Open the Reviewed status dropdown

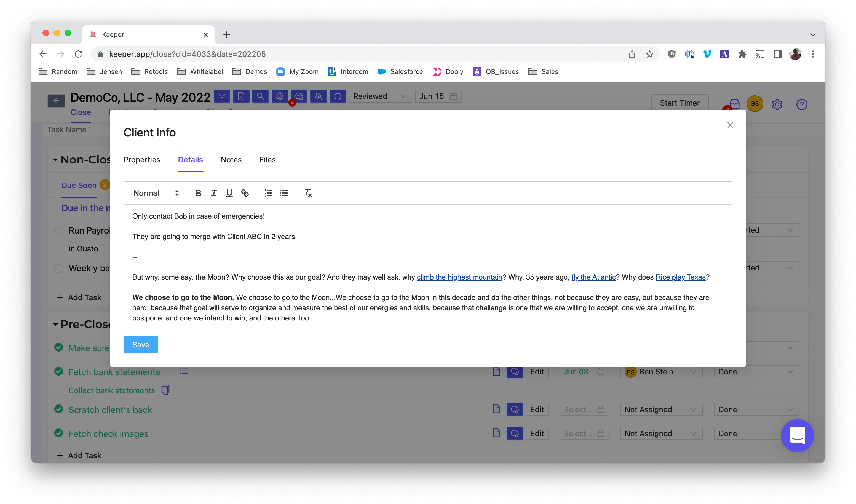pyautogui.click(x=380, y=96)
